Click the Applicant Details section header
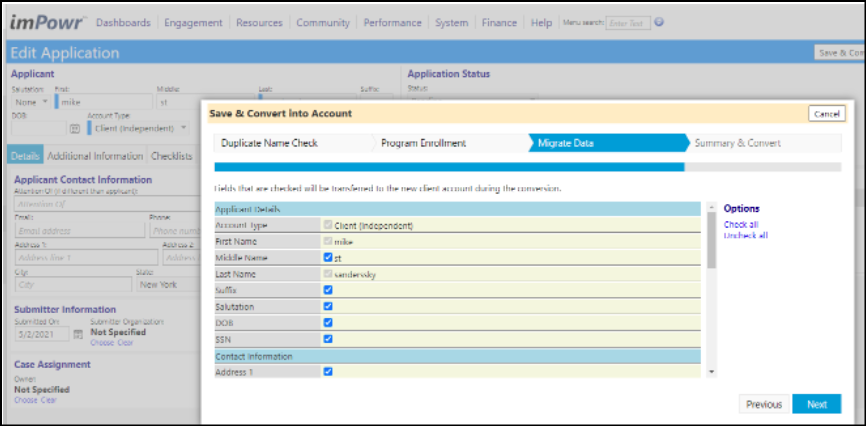This screenshot has height=426, width=866. tap(457, 209)
